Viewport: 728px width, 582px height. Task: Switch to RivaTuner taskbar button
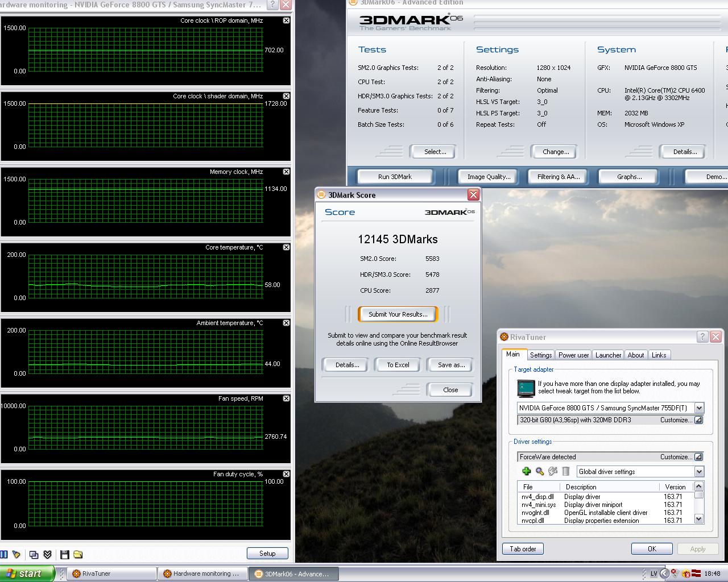(x=112, y=574)
